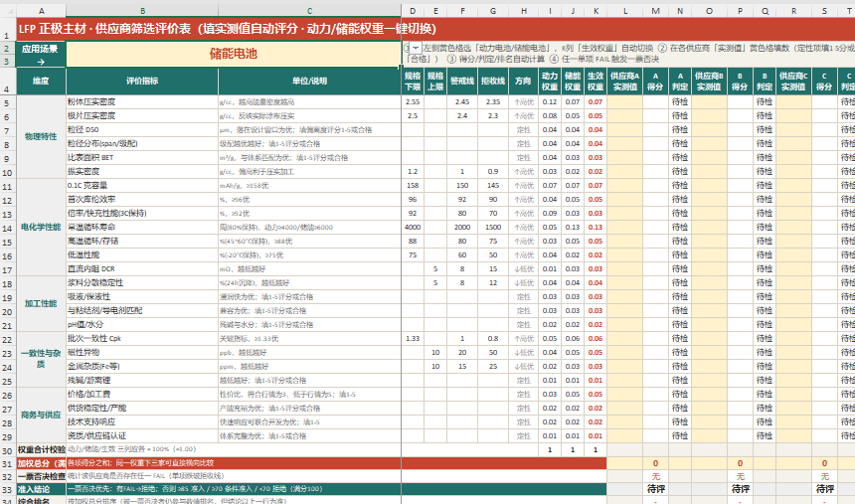Viewport: 855px width, 504px height.
Task: Click the 供应商A 实测值 header cell
Action: [625, 82]
